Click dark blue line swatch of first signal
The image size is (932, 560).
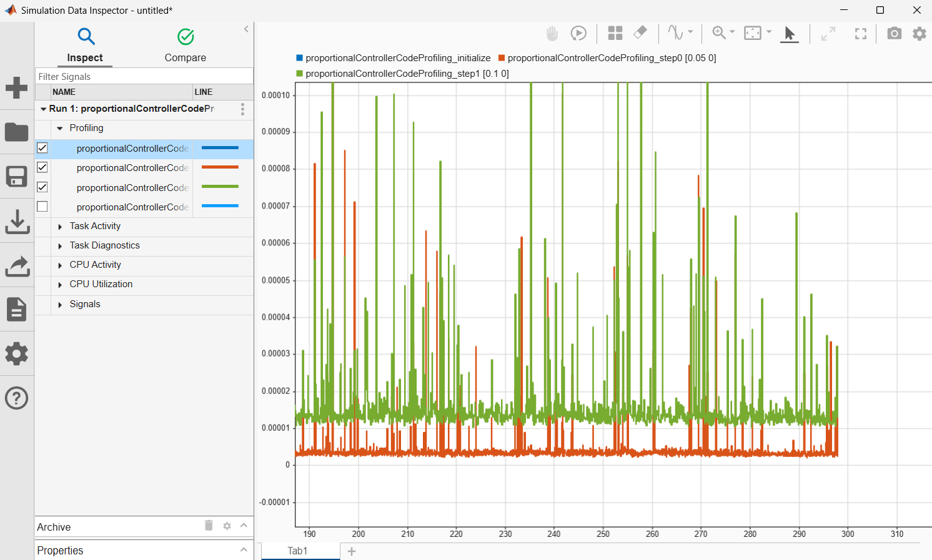[x=220, y=148]
